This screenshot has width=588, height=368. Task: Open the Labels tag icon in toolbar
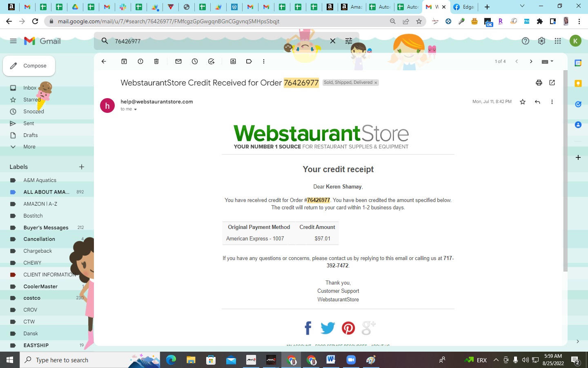click(249, 61)
